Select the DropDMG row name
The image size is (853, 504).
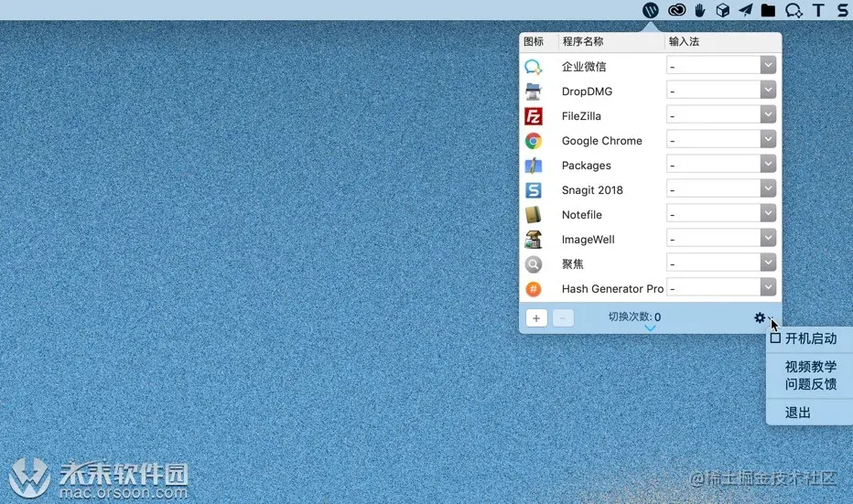pyautogui.click(x=587, y=91)
